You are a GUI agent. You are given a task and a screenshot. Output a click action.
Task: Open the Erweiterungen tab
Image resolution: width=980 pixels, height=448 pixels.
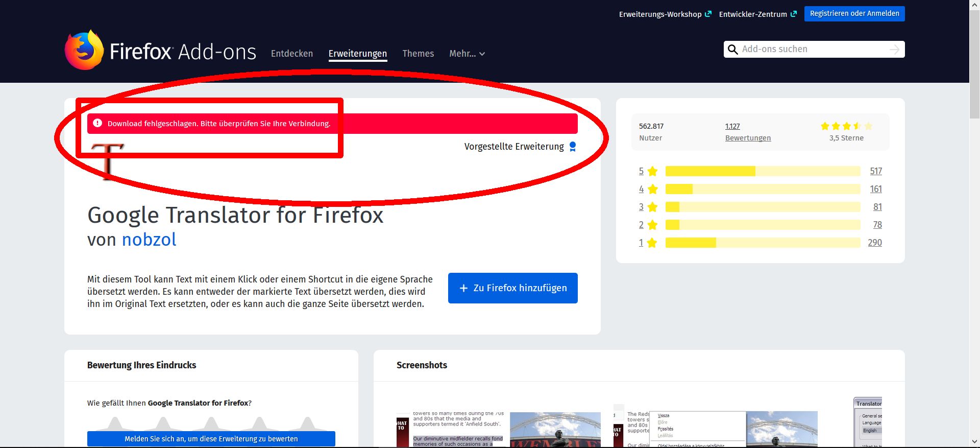pos(358,54)
